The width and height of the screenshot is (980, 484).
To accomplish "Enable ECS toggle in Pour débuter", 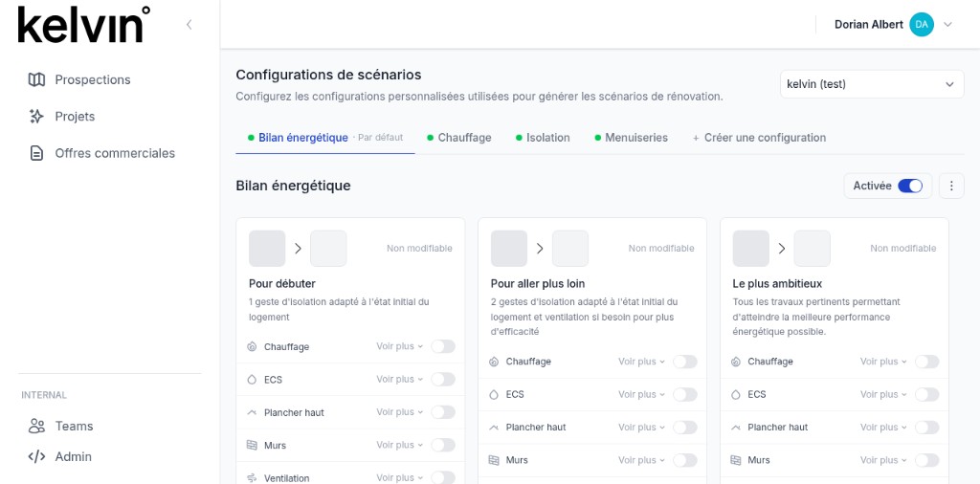I will coord(443,380).
